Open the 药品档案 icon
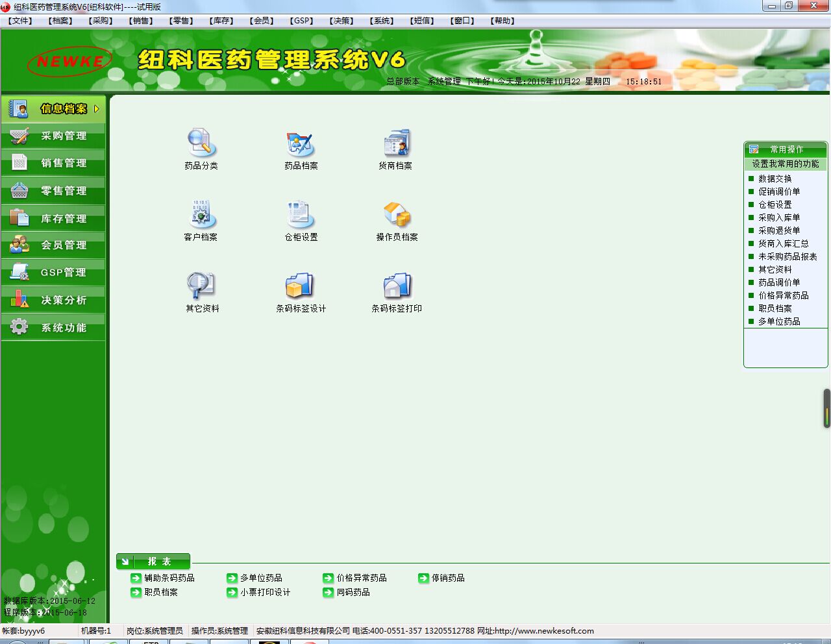The image size is (831, 644). pos(301,143)
